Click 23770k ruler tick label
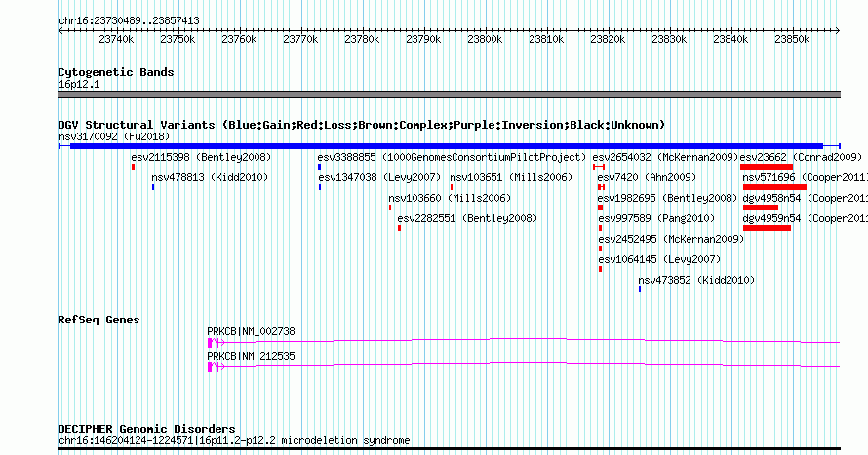 [300, 39]
